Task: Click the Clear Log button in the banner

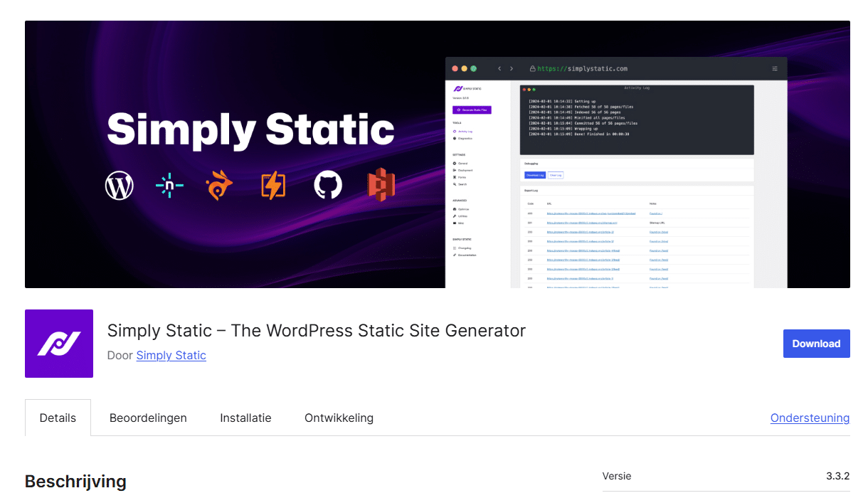Action: [x=556, y=175]
